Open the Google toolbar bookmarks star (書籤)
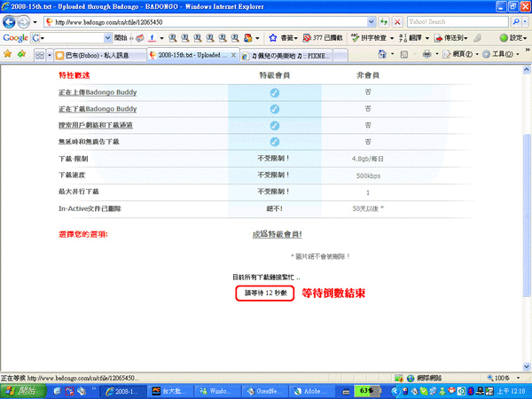The height and width of the screenshot is (399, 532). [x=284, y=37]
